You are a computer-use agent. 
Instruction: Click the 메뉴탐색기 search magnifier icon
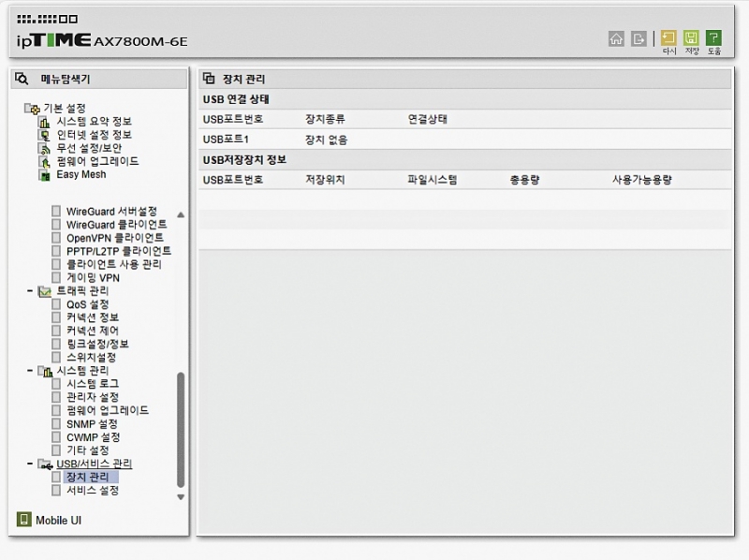(22, 79)
